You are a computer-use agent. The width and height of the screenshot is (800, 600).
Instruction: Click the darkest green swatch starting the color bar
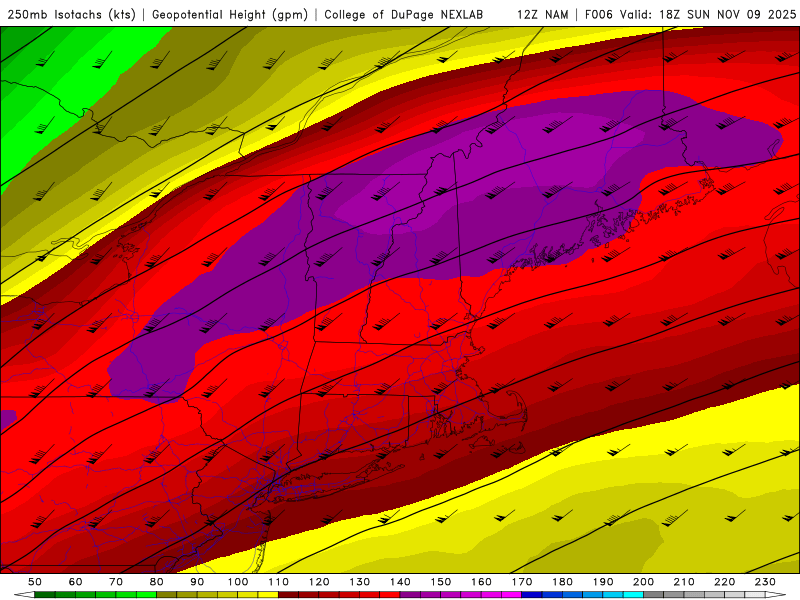(45, 595)
